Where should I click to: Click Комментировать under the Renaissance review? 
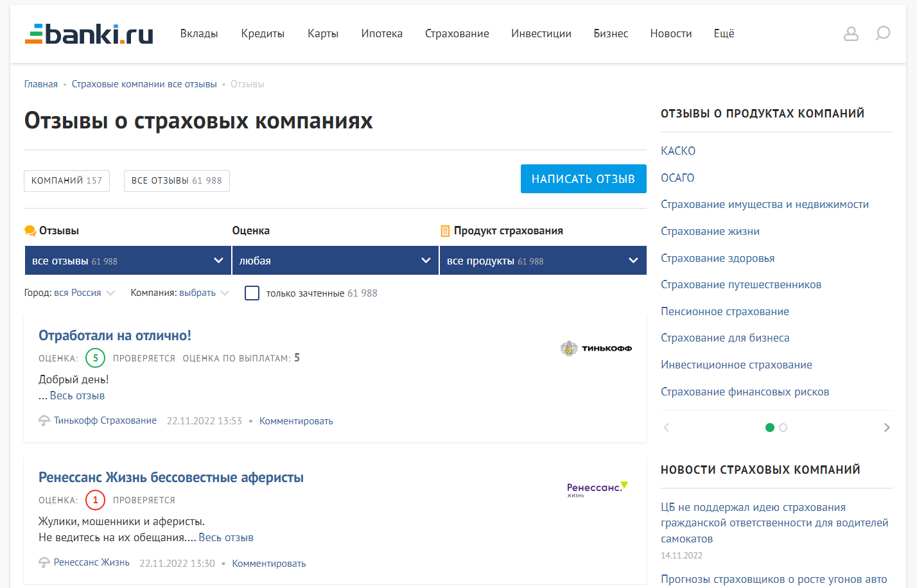(269, 564)
